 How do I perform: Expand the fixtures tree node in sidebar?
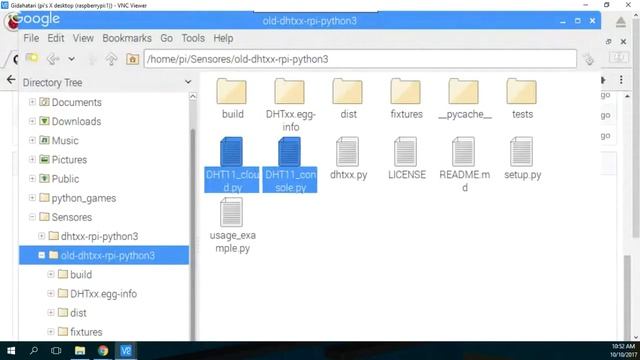coord(51,331)
